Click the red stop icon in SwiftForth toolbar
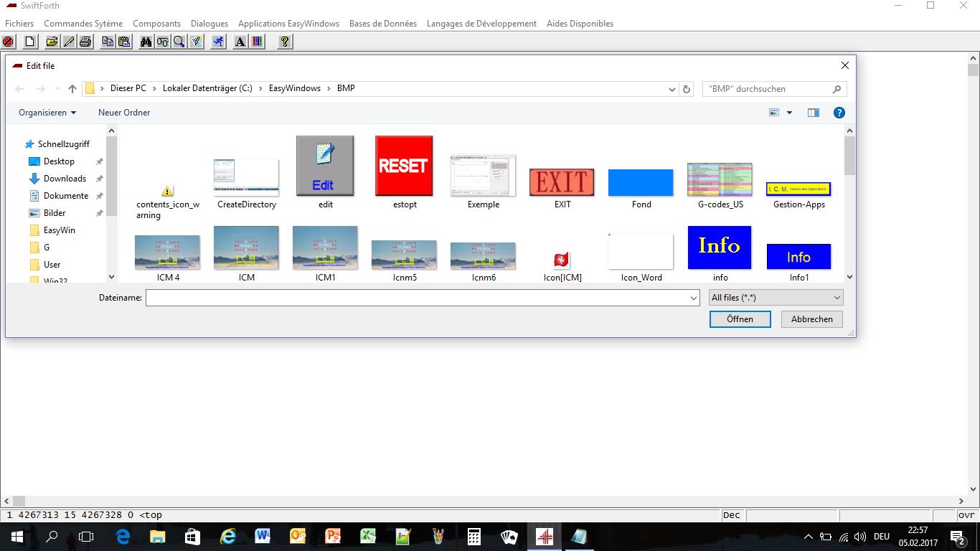980x551 pixels. pyautogui.click(x=8, y=42)
